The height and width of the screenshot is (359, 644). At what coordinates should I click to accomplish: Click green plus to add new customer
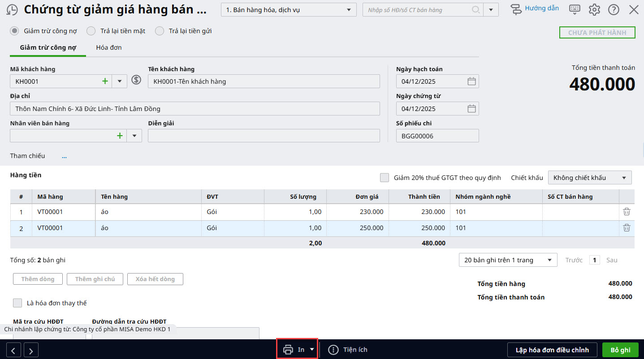105,81
